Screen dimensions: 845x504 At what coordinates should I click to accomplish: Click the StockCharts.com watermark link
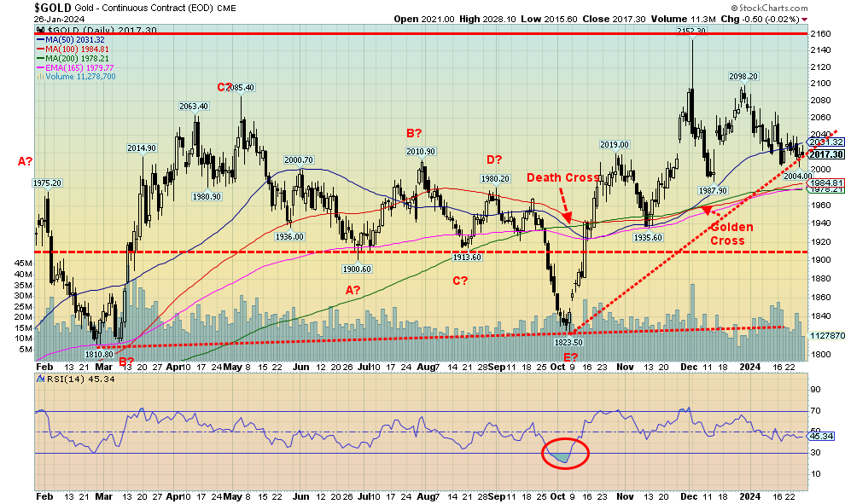point(800,6)
